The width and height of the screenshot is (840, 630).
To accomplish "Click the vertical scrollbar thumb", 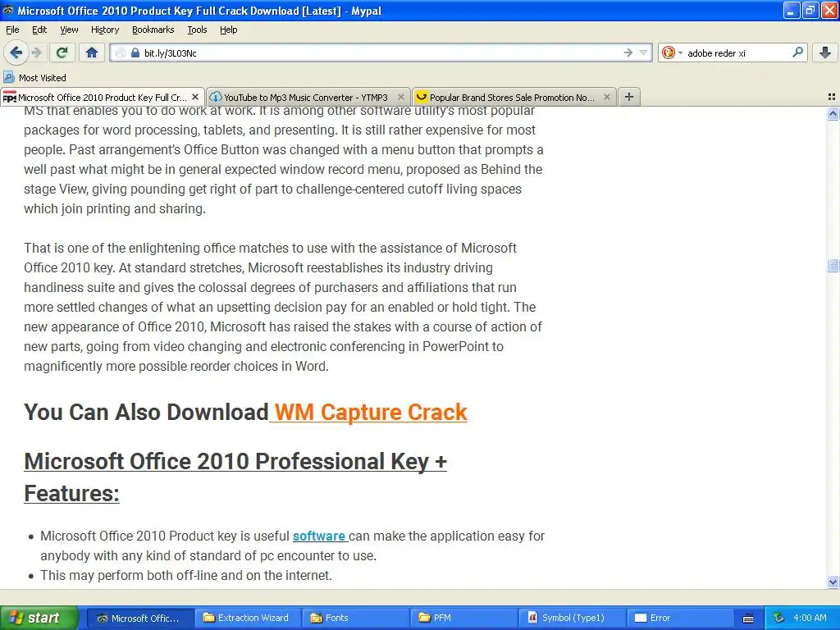I will click(x=833, y=265).
